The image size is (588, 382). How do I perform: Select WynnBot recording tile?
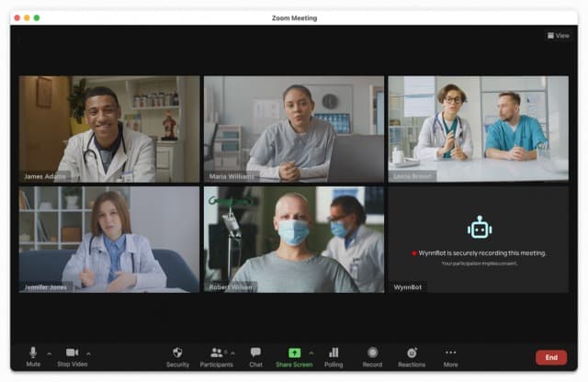pos(478,240)
